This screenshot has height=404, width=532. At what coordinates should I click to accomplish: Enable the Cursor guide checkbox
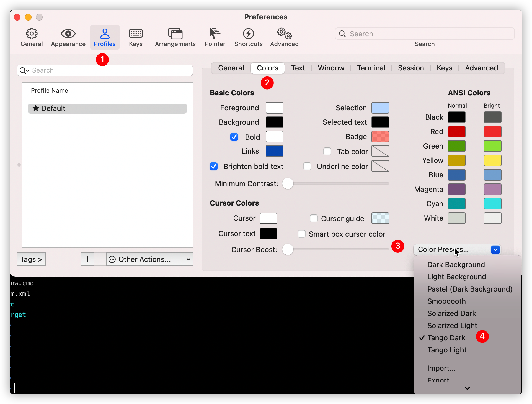[x=314, y=218]
